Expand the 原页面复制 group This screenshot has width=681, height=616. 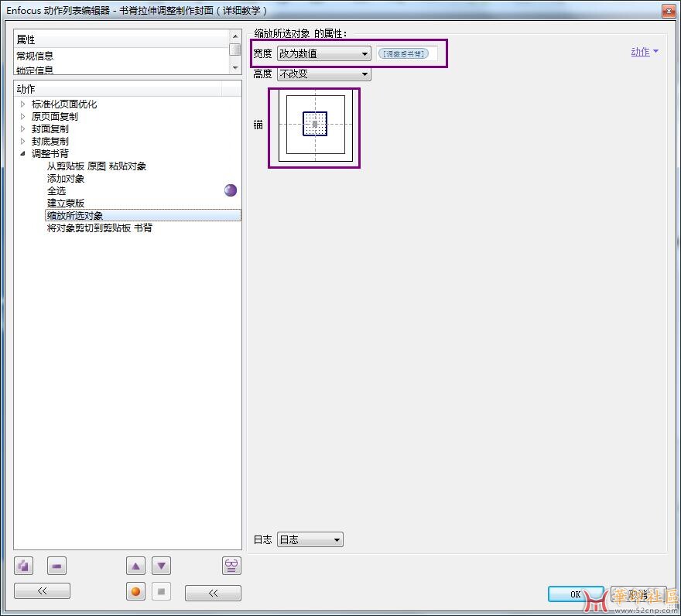pyautogui.click(x=23, y=116)
